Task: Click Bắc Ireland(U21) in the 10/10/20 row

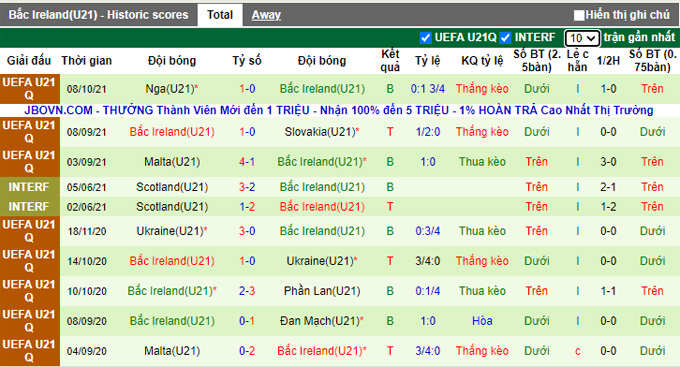Action: (x=172, y=291)
